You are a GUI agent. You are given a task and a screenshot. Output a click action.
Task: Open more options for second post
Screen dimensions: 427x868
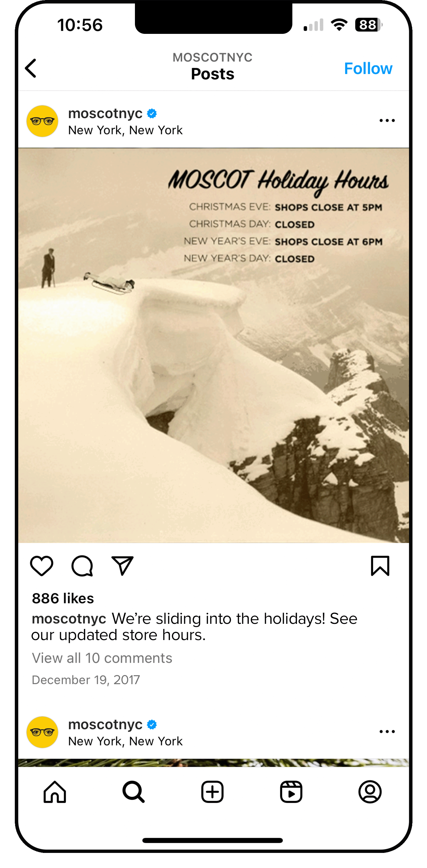387,731
